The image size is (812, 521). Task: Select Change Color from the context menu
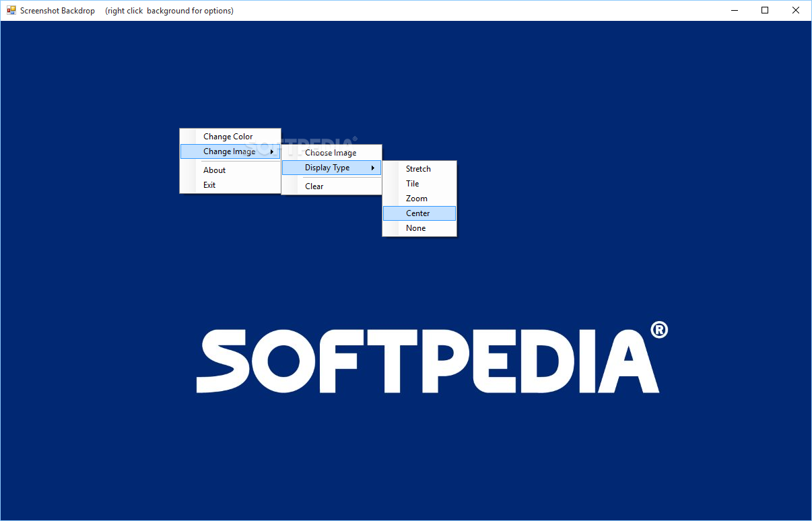click(230, 137)
